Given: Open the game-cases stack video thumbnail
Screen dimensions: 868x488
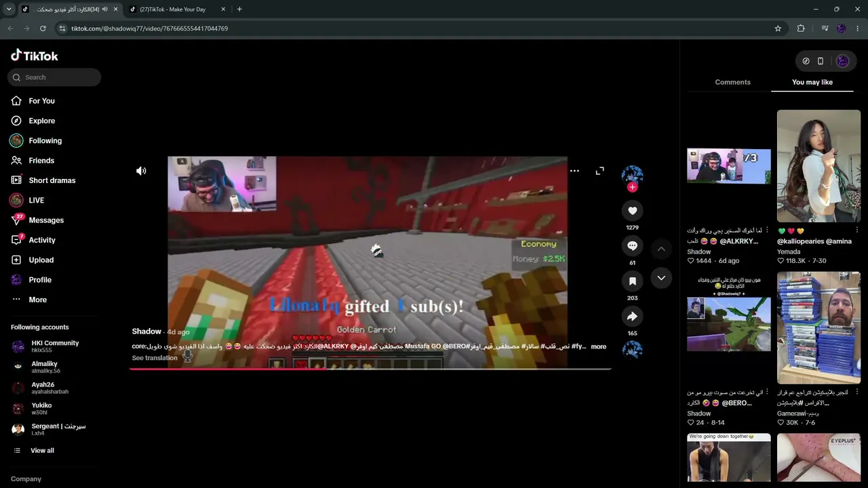Looking at the screenshot, I should (x=818, y=328).
